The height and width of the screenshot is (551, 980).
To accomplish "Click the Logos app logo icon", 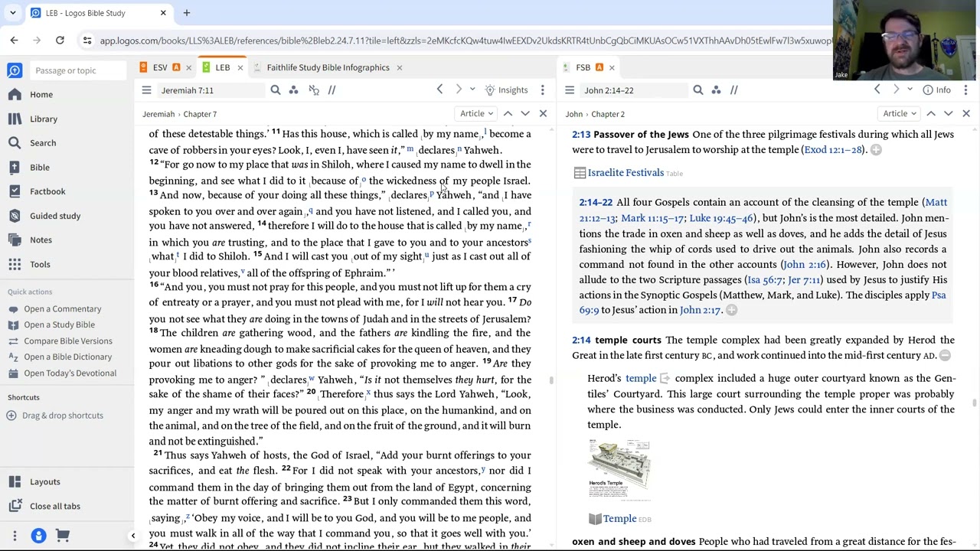I will click(x=15, y=70).
